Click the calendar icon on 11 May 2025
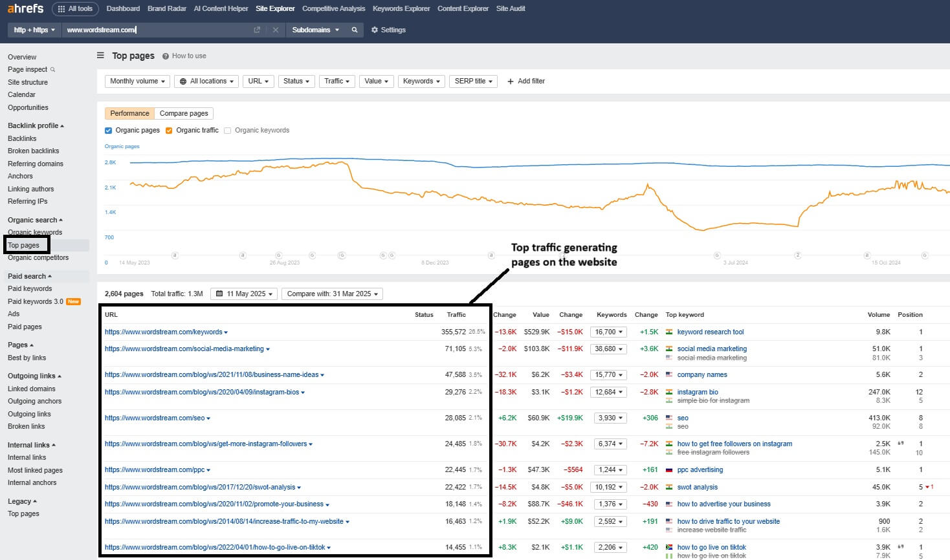Viewport: 950px width, 560px height. [219, 294]
